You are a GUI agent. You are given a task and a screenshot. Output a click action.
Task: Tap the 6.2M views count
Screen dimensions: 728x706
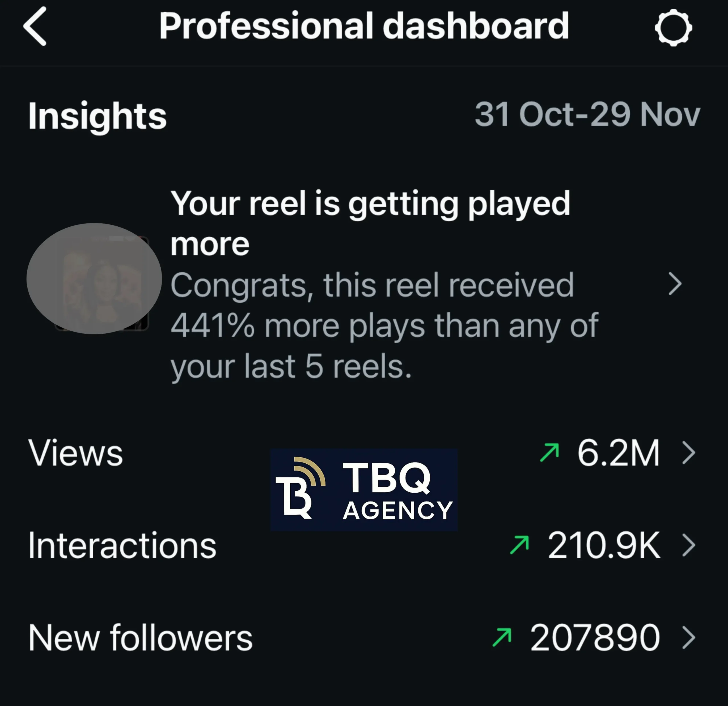click(619, 453)
